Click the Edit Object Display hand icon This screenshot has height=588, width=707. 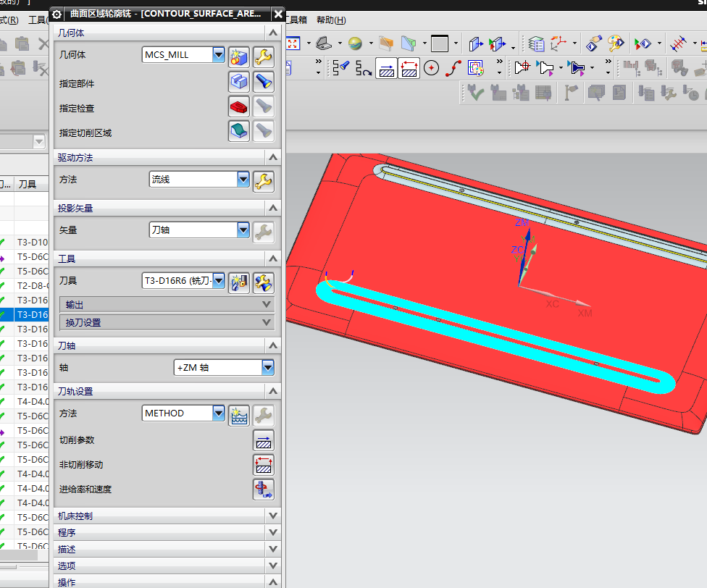coord(594,43)
